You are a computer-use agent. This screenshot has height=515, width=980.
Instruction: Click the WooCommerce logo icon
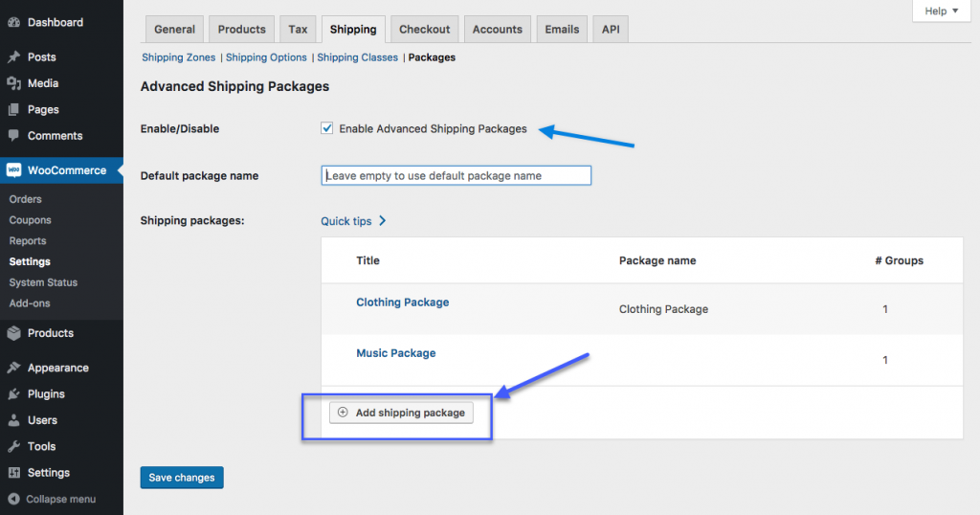pos(13,170)
